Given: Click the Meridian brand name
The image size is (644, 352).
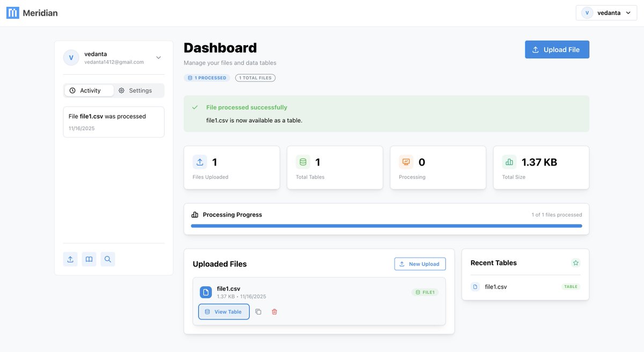Looking at the screenshot, I should pyautogui.click(x=40, y=13).
